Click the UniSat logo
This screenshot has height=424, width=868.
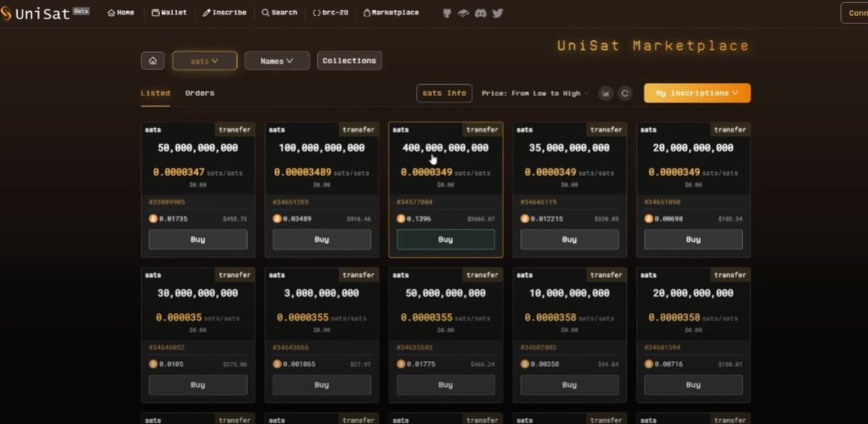tap(35, 13)
